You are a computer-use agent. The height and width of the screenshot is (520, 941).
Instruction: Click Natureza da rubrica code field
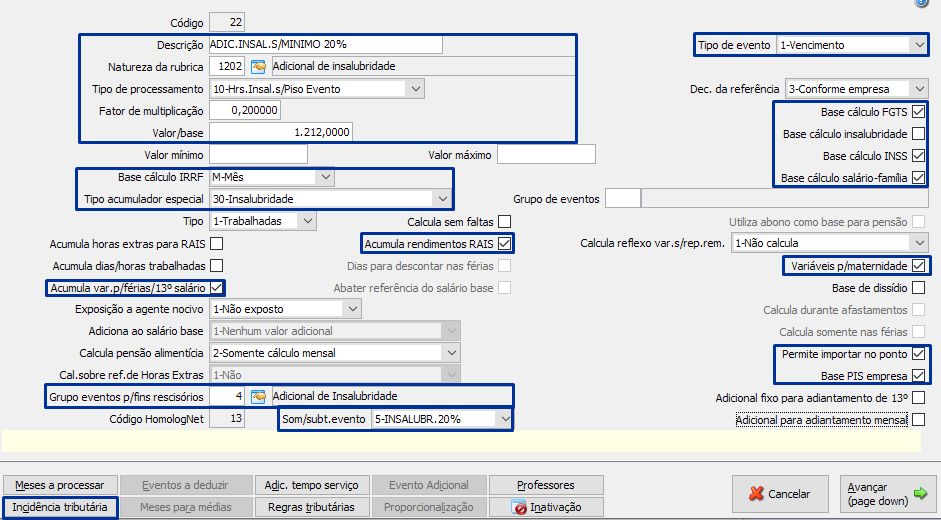tap(227, 67)
